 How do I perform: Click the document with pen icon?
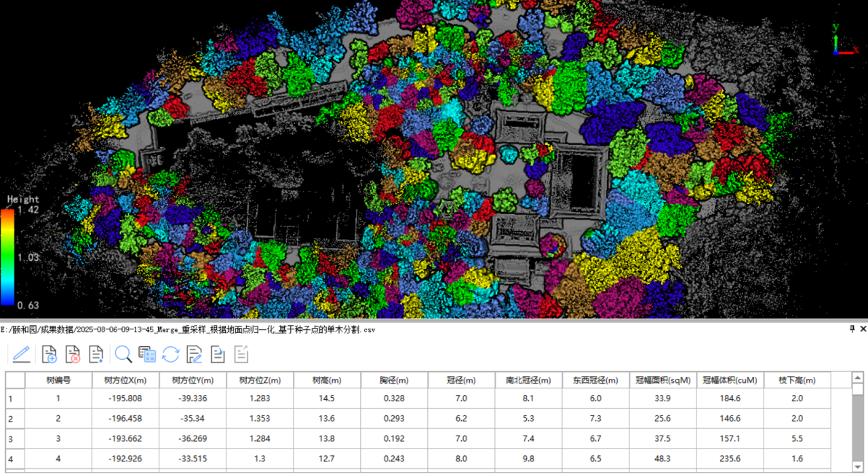pos(195,354)
